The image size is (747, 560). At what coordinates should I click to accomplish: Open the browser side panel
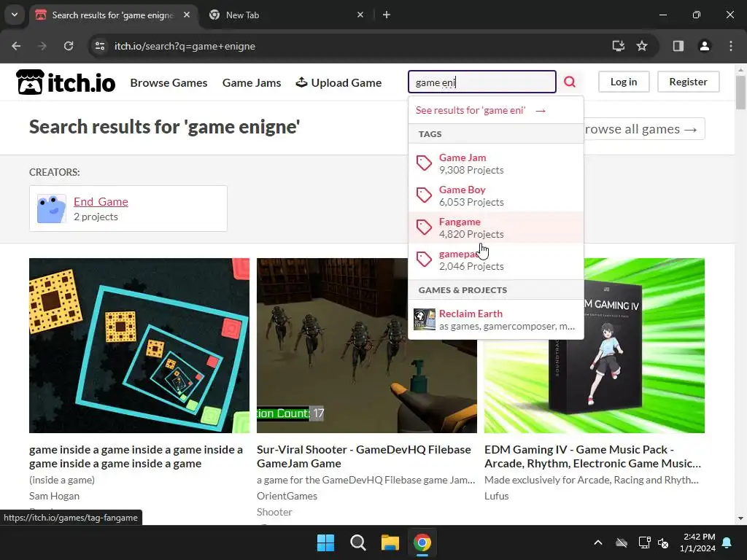(678, 46)
